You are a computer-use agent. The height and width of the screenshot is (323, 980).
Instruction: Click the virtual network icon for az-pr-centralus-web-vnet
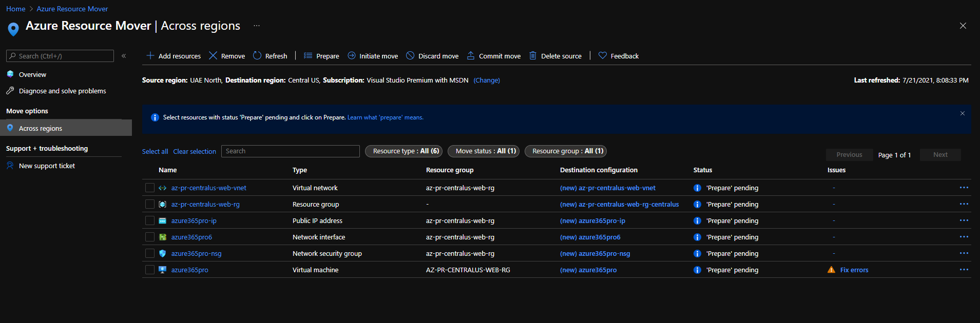click(x=162, y=188)
